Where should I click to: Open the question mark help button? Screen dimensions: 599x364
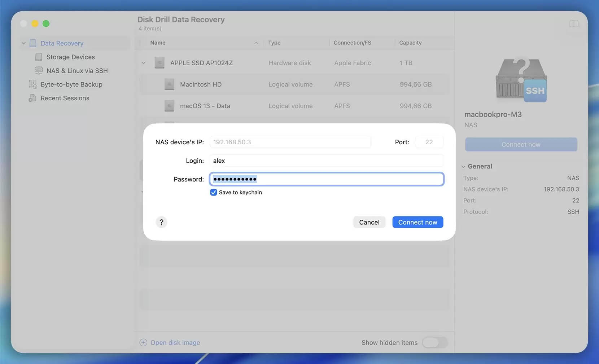click(161, 222)
